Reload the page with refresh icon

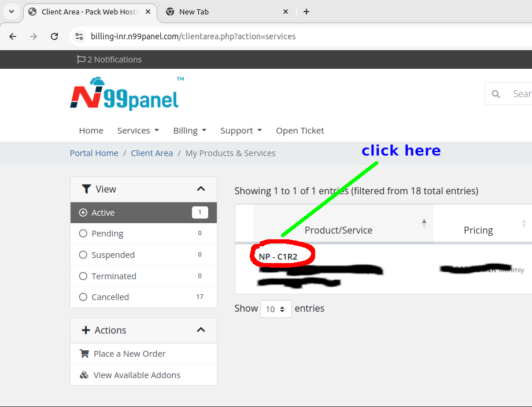coord(54,36)
